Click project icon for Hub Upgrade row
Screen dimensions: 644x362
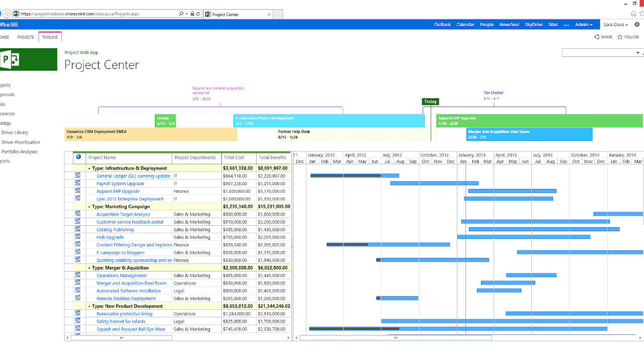(x=78, y=236)
